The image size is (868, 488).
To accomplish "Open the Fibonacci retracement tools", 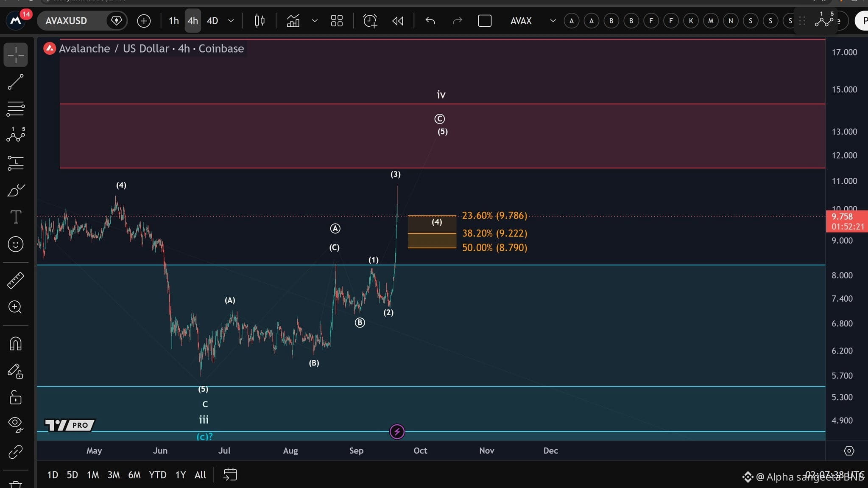I will point(16,109).
